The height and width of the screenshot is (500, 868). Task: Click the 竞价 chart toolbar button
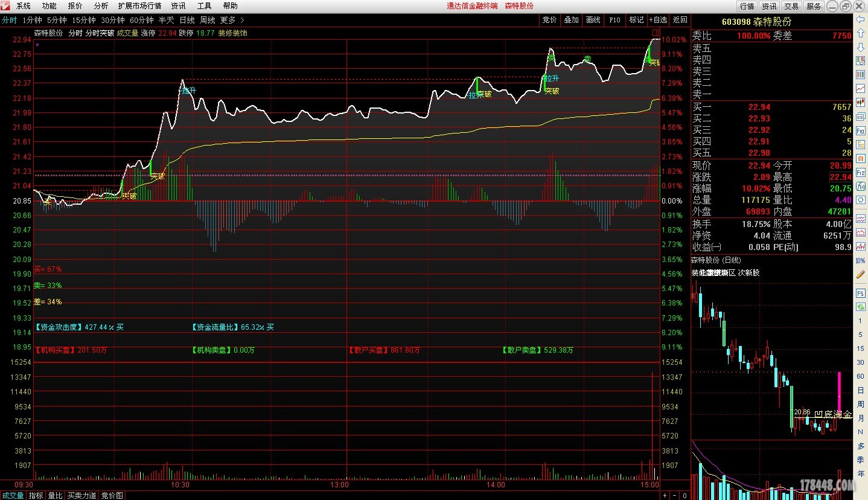coord(549,20)
